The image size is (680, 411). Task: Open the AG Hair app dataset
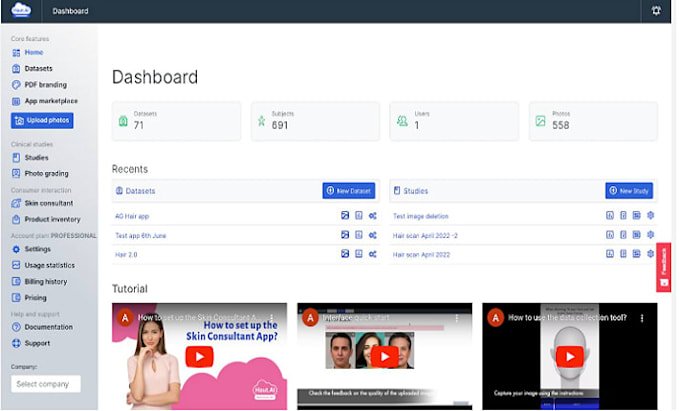(132, 216)
